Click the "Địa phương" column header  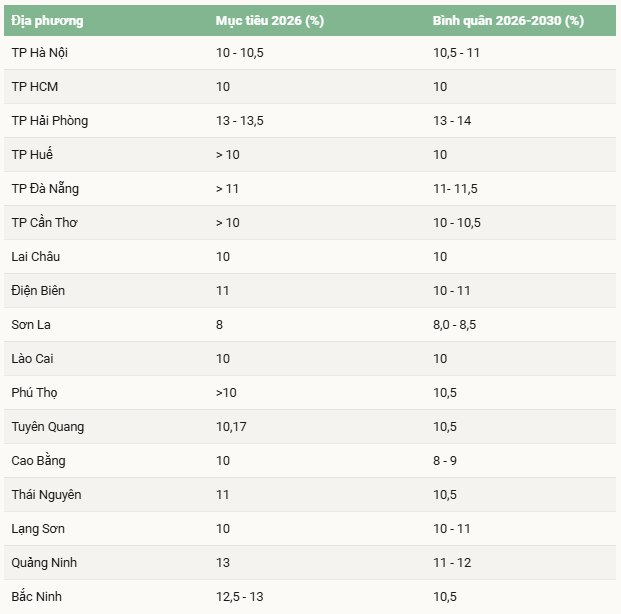pyautogui.click(x=47, y=20)
